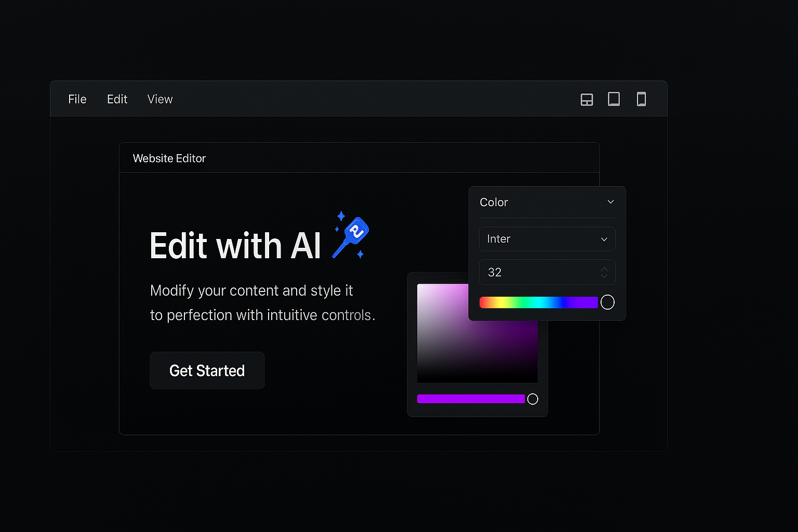Viewport: 798px width, 532px height.
Task: Open the Edit menu
Action: 117,99
